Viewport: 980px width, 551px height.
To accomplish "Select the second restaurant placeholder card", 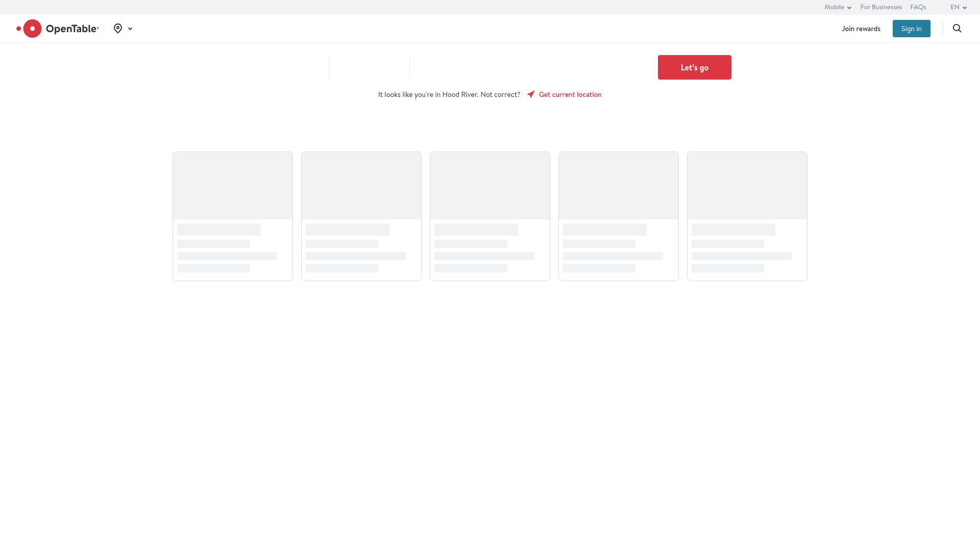I will [x=361, y=216].
